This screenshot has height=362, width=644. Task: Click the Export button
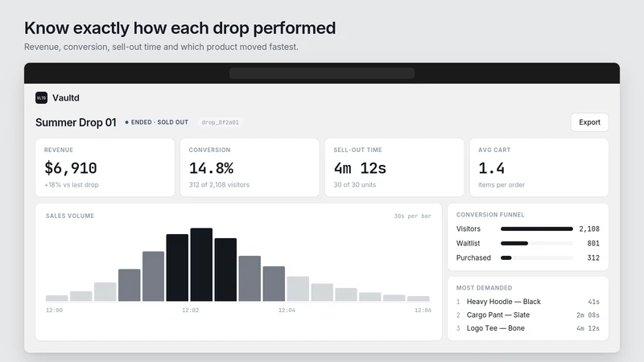(x=589, y=122)
